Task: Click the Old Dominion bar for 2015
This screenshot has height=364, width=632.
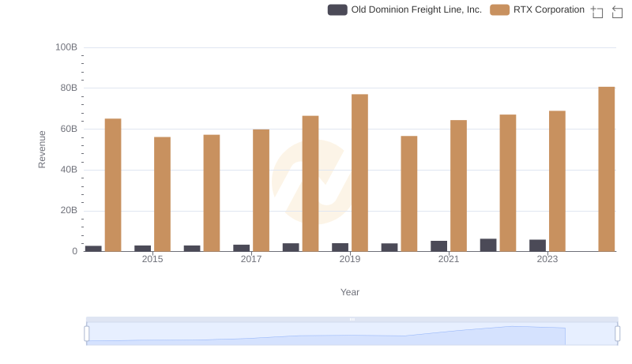Action: [x=143, y=249]
